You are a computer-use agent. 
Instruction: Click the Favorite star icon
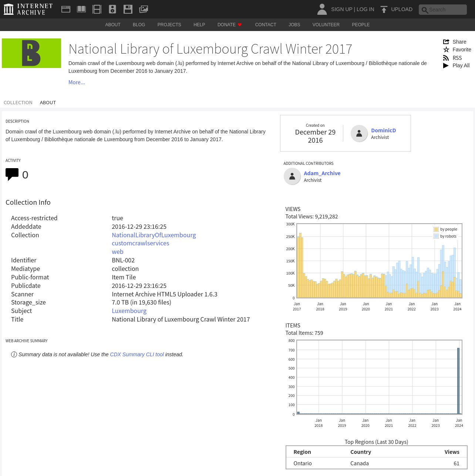pyautogui.click(x=446, y=50)
